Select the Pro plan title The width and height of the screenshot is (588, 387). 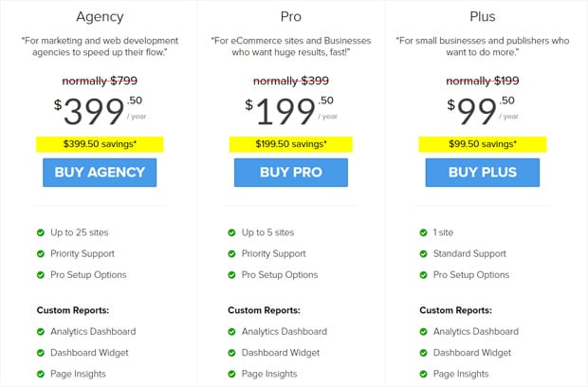pos(291,16)
